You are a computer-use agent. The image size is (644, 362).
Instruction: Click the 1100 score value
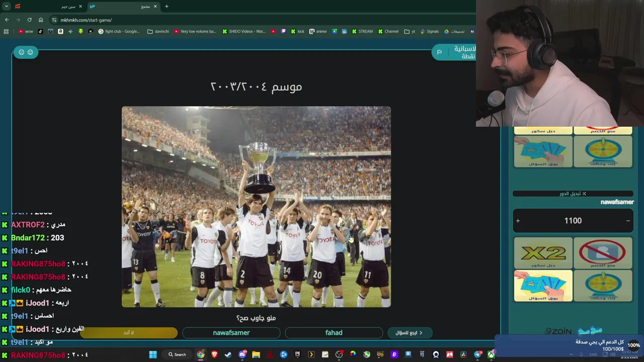click(573, 221)
